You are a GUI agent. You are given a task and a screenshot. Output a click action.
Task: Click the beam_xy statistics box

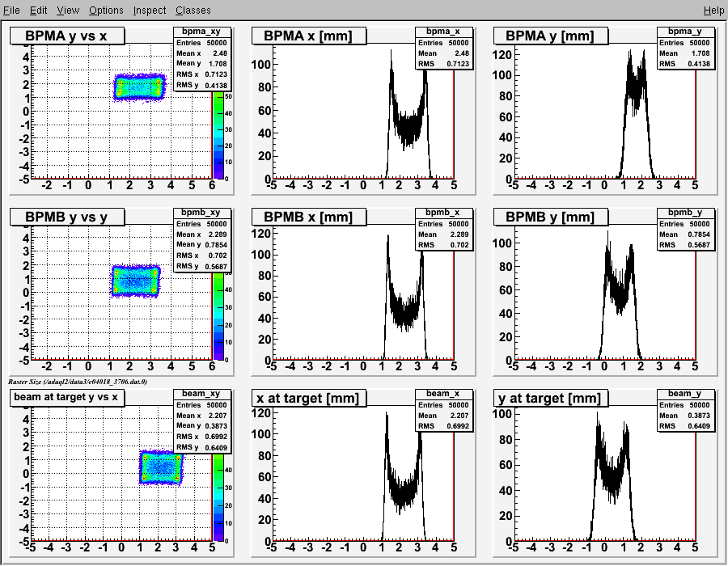(202, 420)
